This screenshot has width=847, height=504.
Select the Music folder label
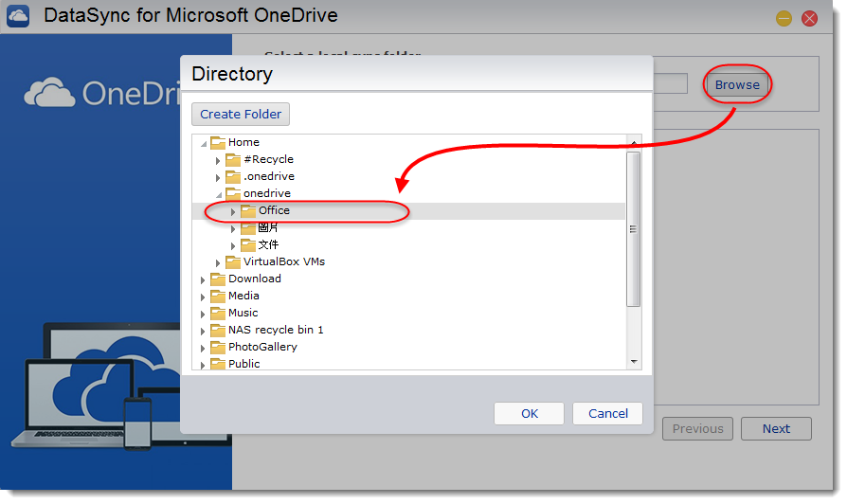(x=243, y=313)
